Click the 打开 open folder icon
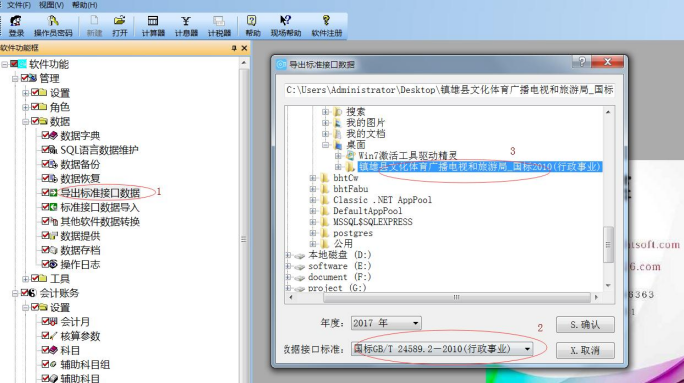The height and width of the screenshot is (383, 684). pyautogui.click(x=120, y=26)
